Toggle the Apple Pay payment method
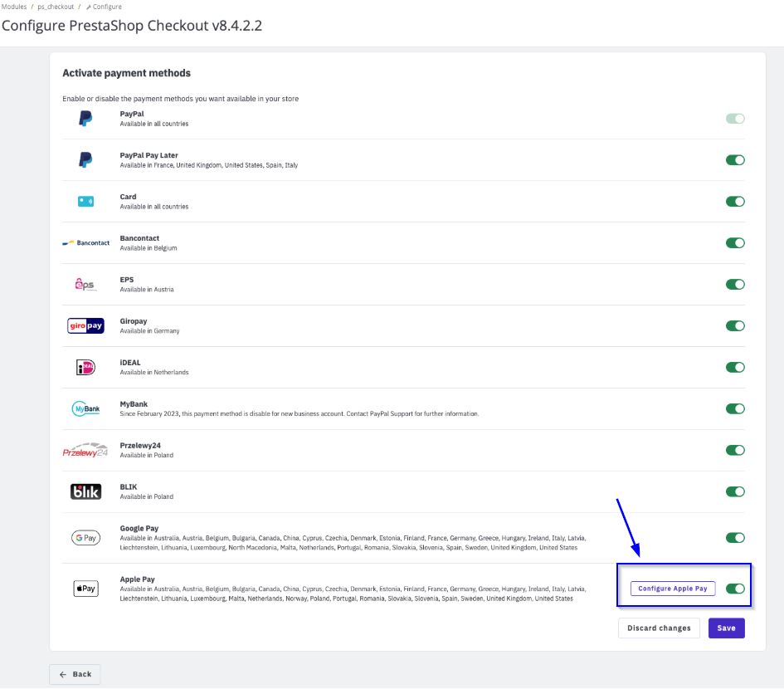This screenshot has height=689, width=784. pyautogui.click(x=735, y=589)
